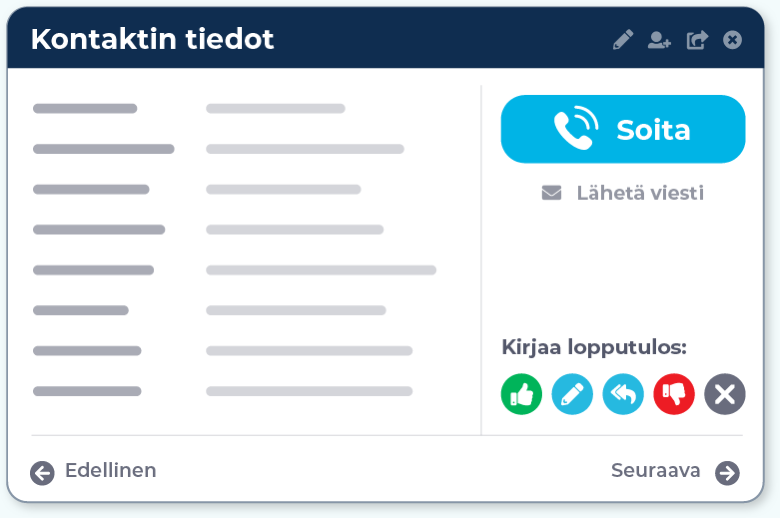The height and width of the screenshot is (518, 780).
Task: Click the phone handset icon on Soita
Action: point(576,129)
